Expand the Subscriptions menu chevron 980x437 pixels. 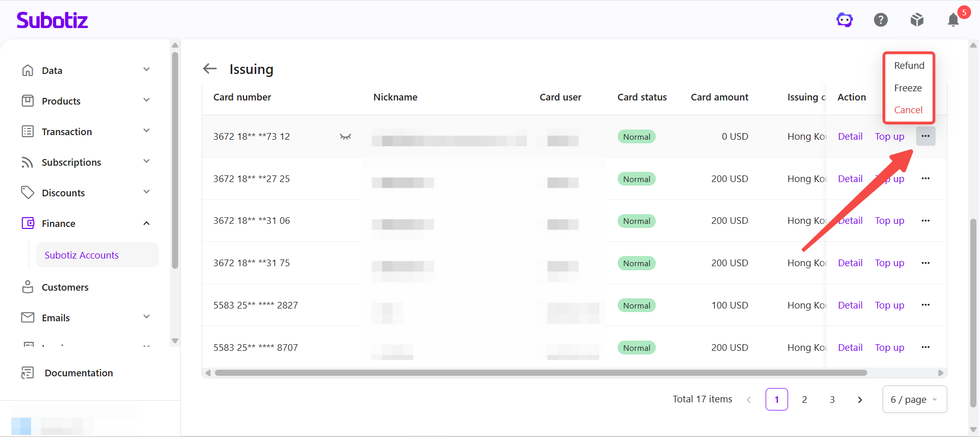tap(146, 161)
